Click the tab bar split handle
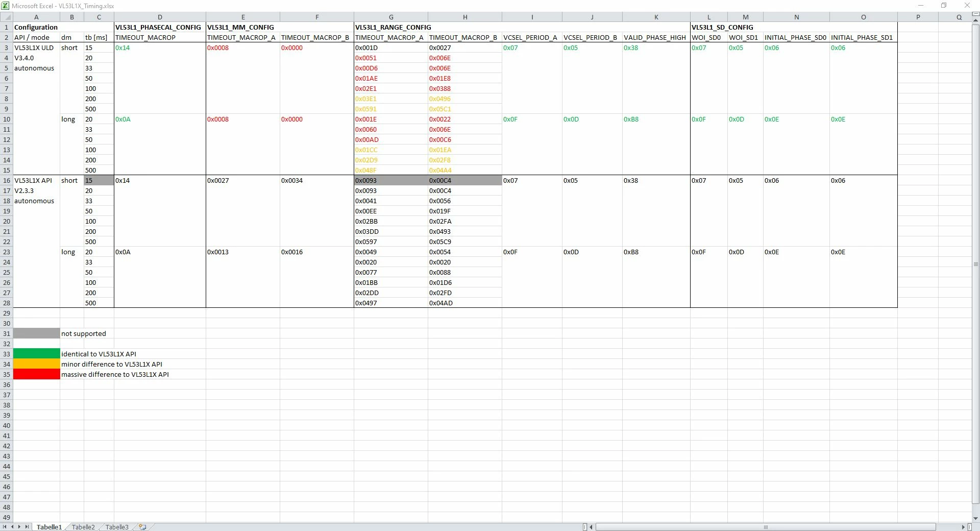Screen dimensions: 980x531 pos(585,527)
